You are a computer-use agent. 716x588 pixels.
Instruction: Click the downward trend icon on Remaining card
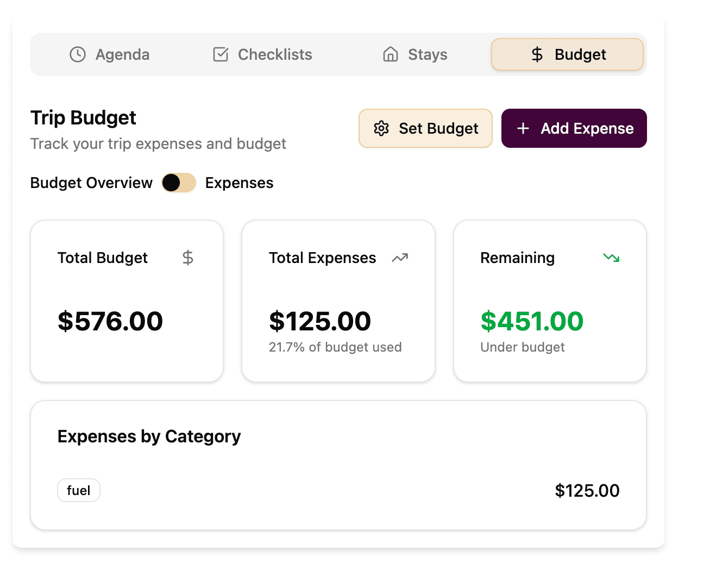pyautogui.click(x=611, y=258)
